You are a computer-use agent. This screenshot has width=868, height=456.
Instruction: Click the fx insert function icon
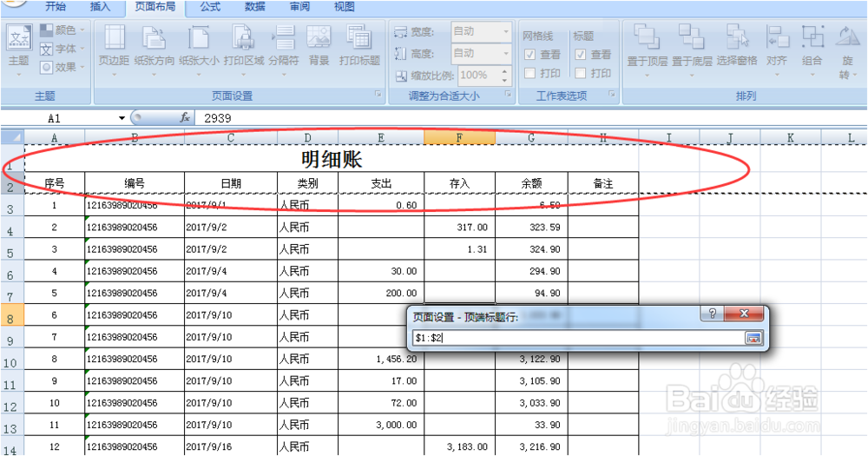tap(185, 117)
